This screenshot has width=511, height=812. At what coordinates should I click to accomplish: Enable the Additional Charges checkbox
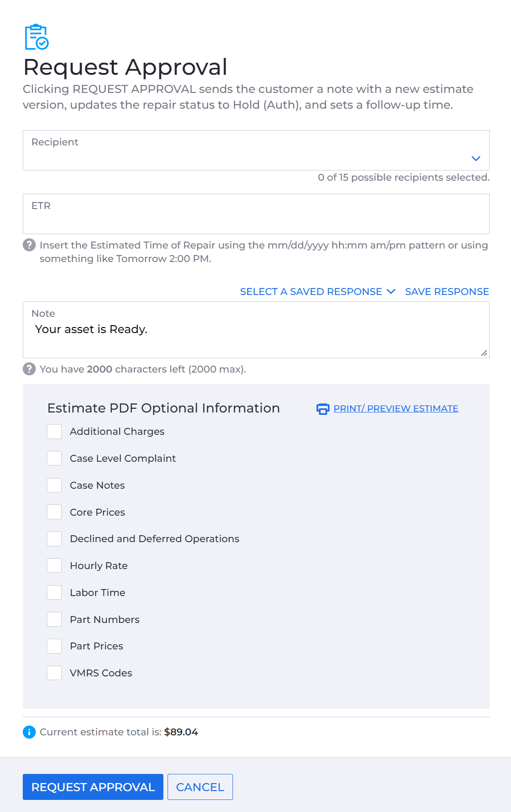pos(54,432)
